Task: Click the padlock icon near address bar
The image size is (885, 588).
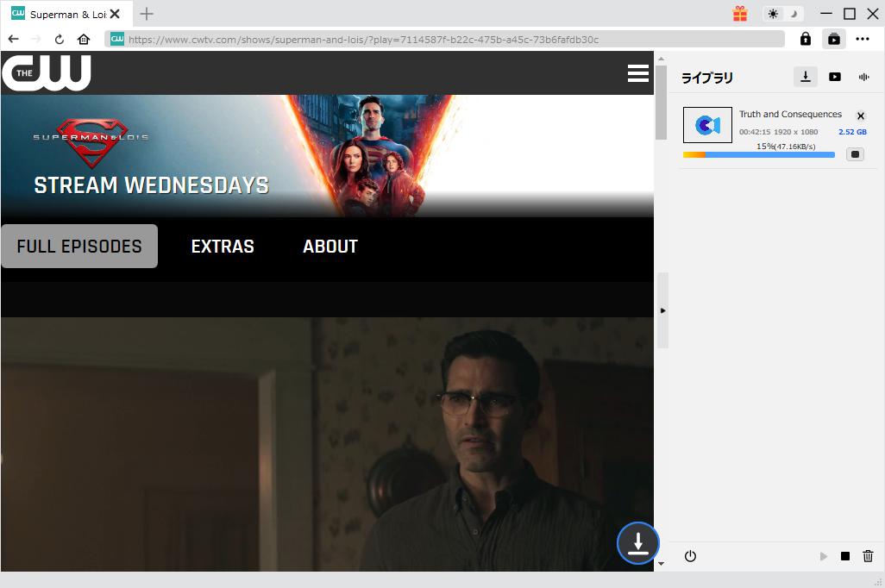Action: click(x=805, y=39)
